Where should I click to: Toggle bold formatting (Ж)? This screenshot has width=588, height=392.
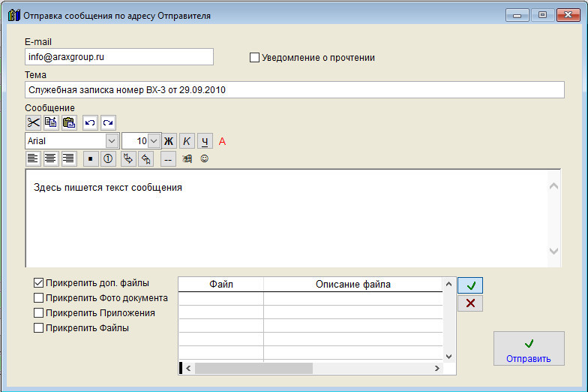pyautogui.click(x=169, y=141)
